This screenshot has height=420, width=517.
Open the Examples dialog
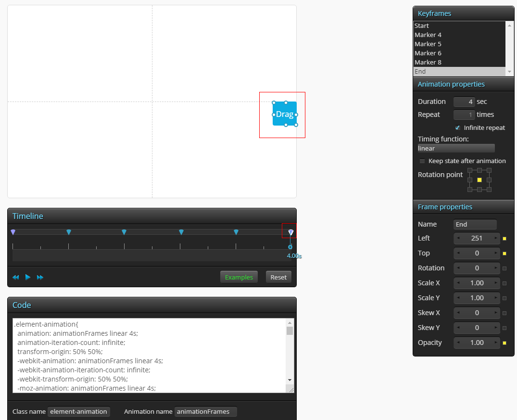pos(239,277)
